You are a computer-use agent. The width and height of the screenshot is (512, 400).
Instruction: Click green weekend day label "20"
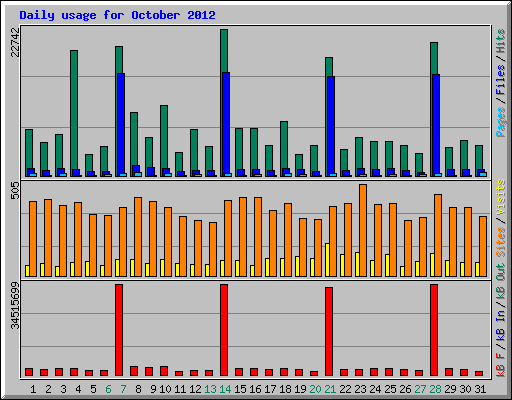click(x=315, y=389)
